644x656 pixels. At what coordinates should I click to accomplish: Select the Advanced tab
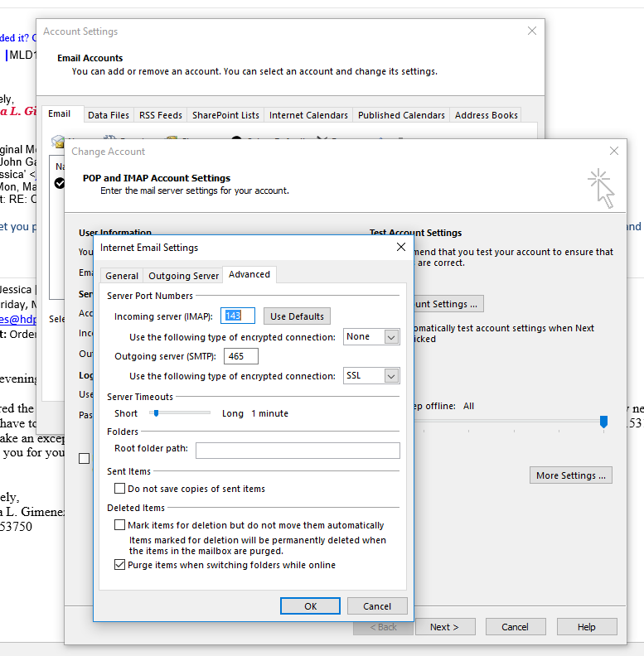tap(249, 274)
